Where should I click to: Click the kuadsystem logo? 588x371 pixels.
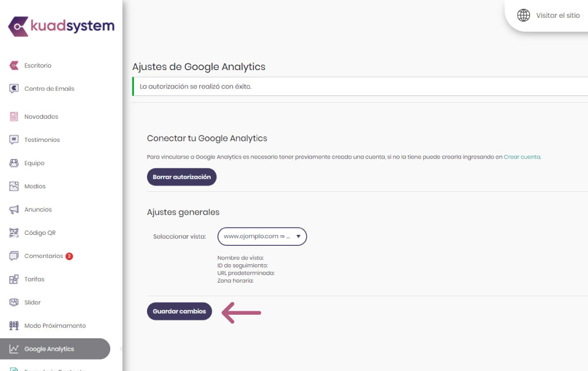click(x=61, y=26)
